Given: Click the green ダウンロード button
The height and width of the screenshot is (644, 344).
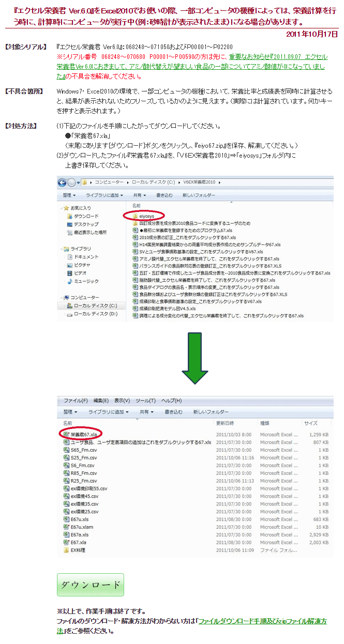Looking at the screenshot, I should tap(91, 585).
